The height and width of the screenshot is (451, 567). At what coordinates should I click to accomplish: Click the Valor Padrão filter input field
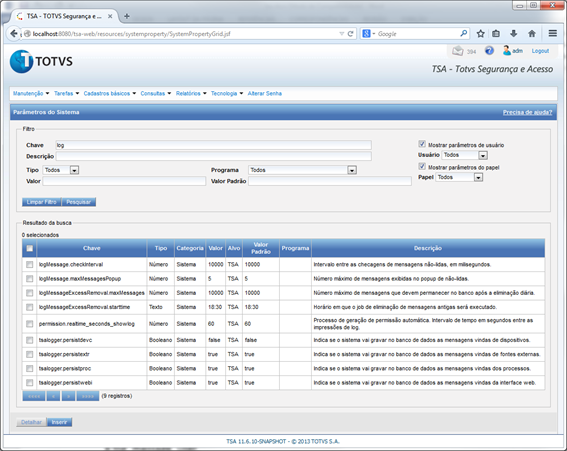(330, 181)
